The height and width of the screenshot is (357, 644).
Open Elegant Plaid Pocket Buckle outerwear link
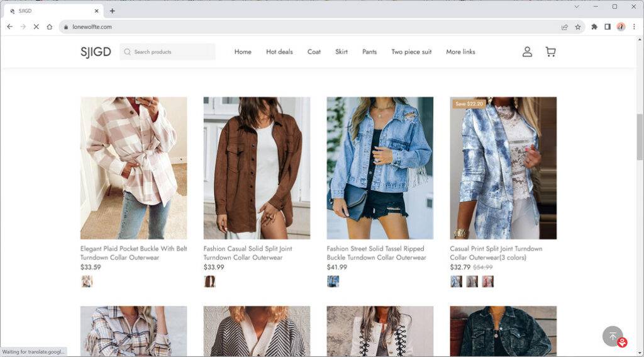pos(133,253)
